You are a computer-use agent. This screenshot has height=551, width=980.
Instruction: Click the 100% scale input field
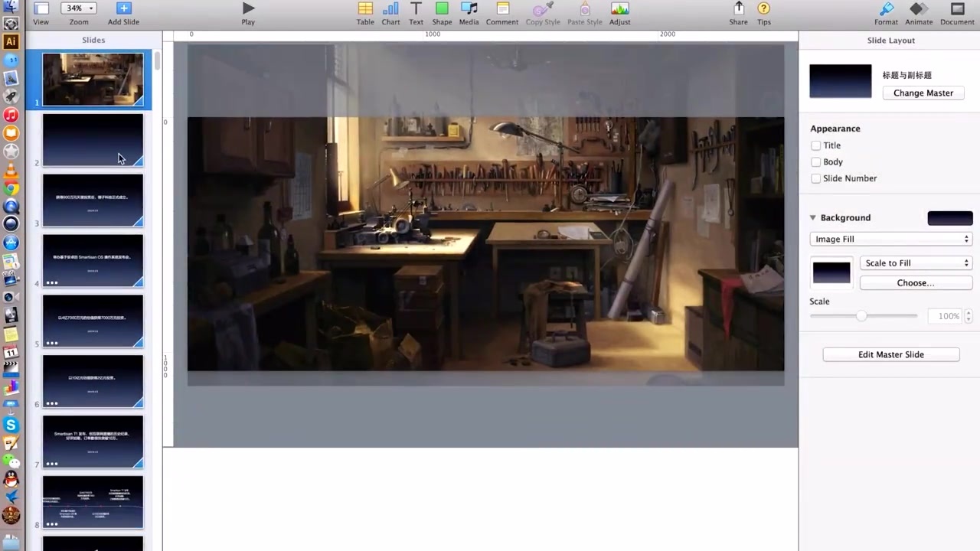pos(944,316)
